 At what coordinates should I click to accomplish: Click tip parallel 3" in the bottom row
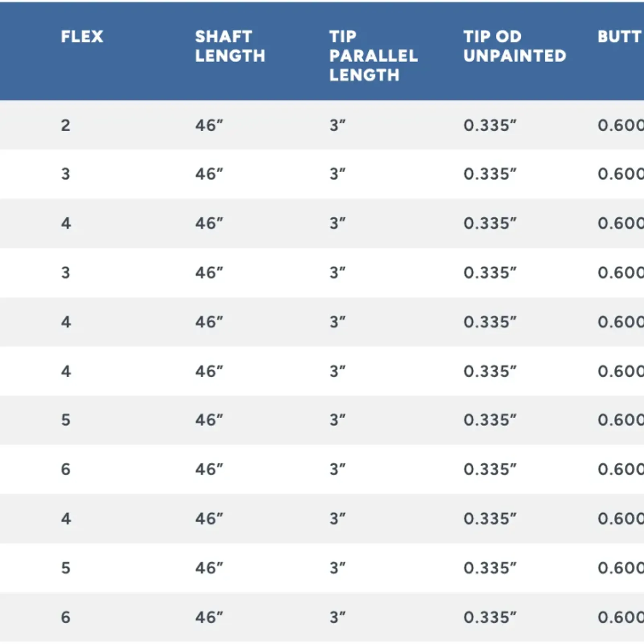point(338,617)
